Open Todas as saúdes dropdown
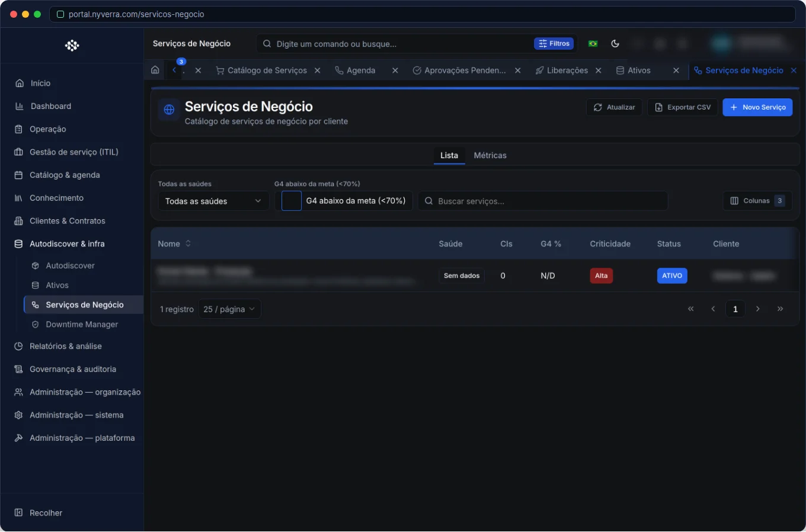 click(x=213, y=201)
